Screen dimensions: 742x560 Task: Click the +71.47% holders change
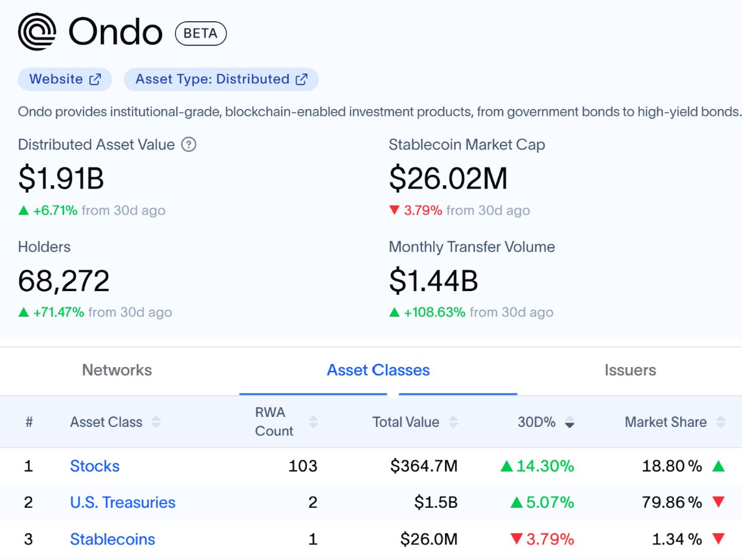(x=59, y=312)
